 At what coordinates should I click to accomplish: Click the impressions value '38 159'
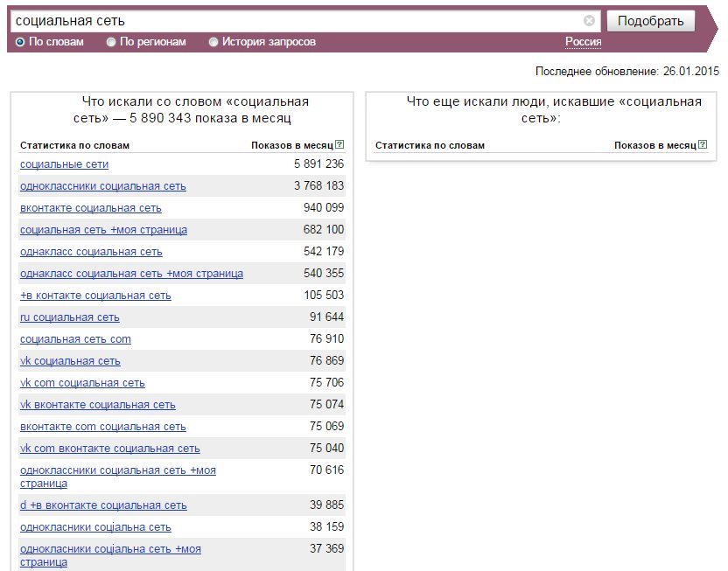point(326,526)
